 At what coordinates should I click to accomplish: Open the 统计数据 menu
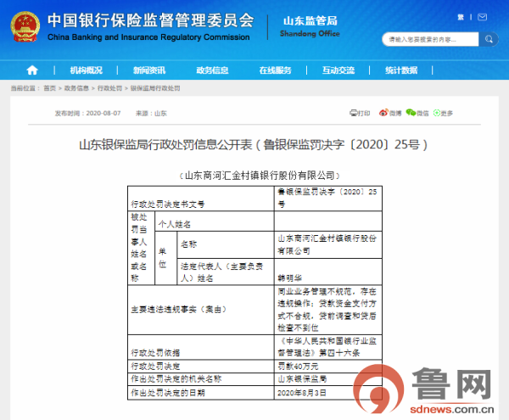(401, 70)
